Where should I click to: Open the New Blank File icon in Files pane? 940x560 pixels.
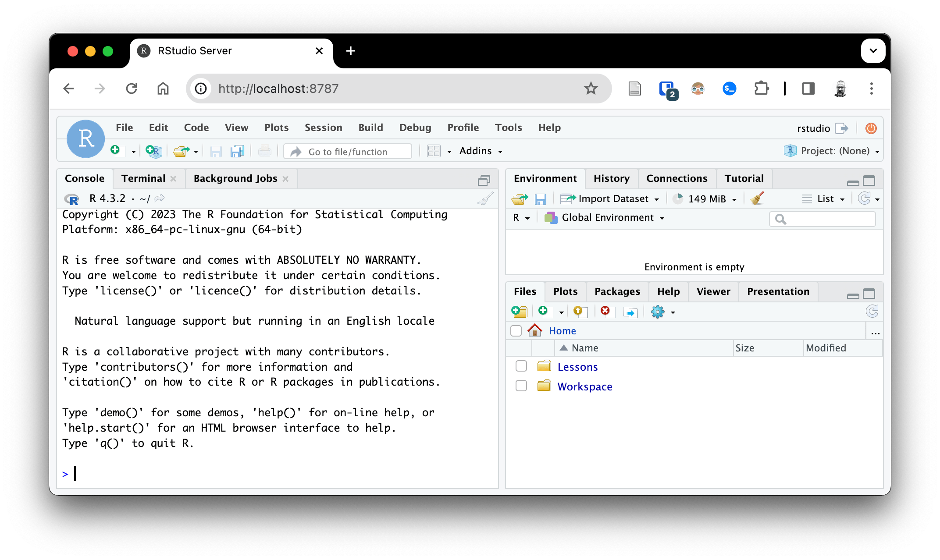click(x=545, y=312)
